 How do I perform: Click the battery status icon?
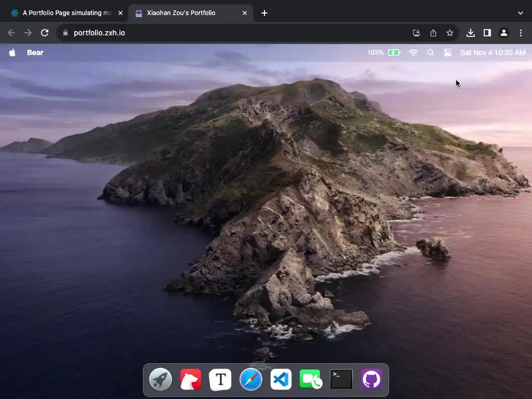point(394,52)
